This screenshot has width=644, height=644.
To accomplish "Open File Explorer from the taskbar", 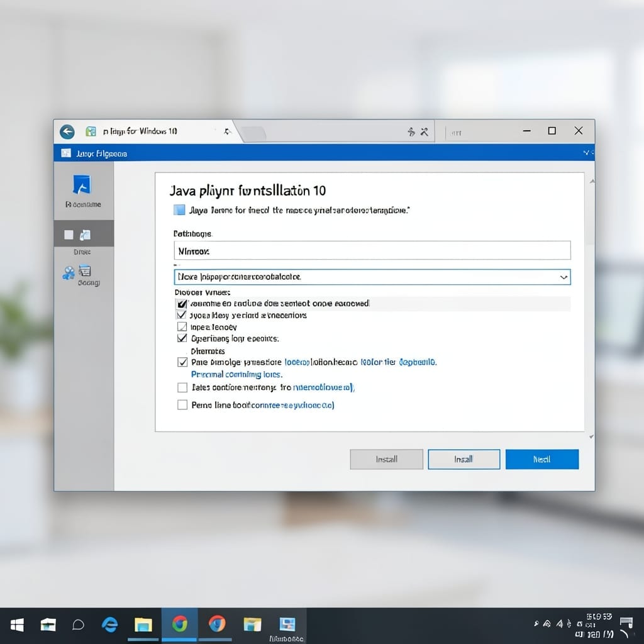I will click(x=143, y=625).
